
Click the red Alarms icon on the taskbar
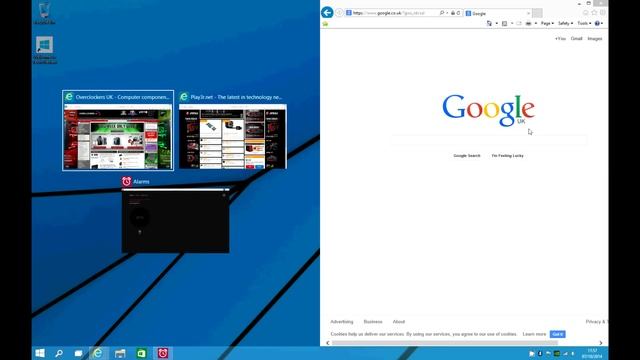tap(163, 353)
